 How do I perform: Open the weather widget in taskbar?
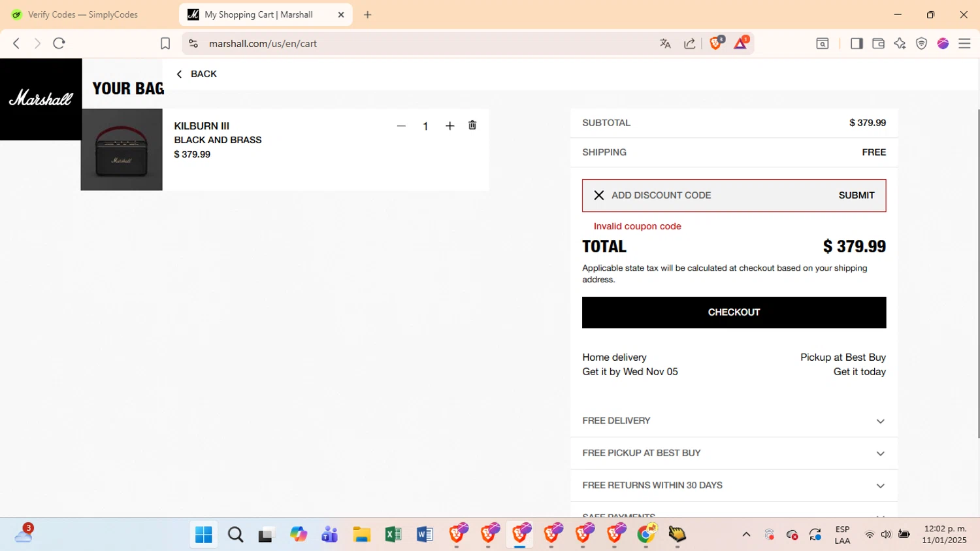click(24, 534)
